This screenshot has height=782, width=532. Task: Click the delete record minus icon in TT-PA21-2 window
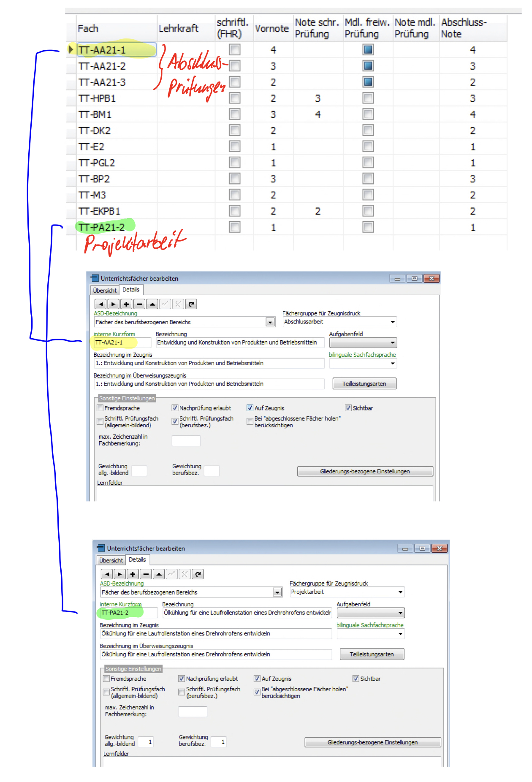pos(146,574)
